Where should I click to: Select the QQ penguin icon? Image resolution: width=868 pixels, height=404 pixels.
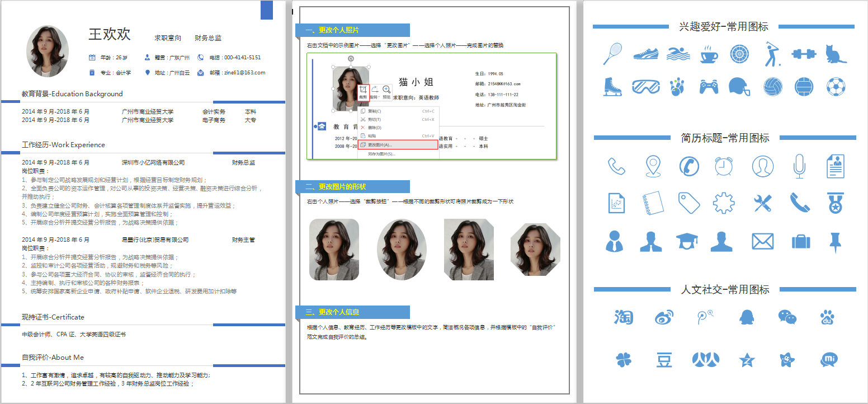coord(746,317)
